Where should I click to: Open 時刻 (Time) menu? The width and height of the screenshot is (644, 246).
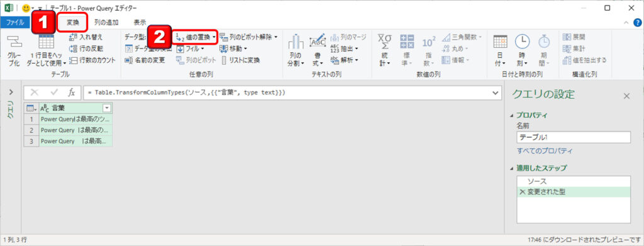pos(522,50)
